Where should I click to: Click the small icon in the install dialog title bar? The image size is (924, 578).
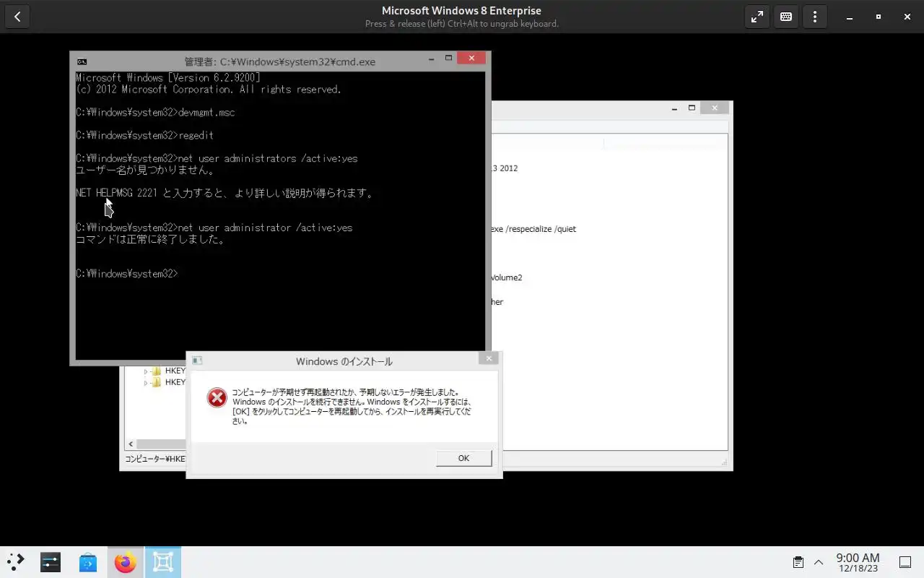pyautogui.click(x=197, y=361)
